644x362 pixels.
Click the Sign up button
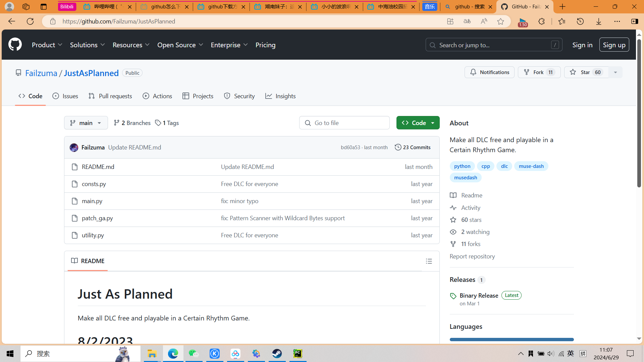pos(614,45)
